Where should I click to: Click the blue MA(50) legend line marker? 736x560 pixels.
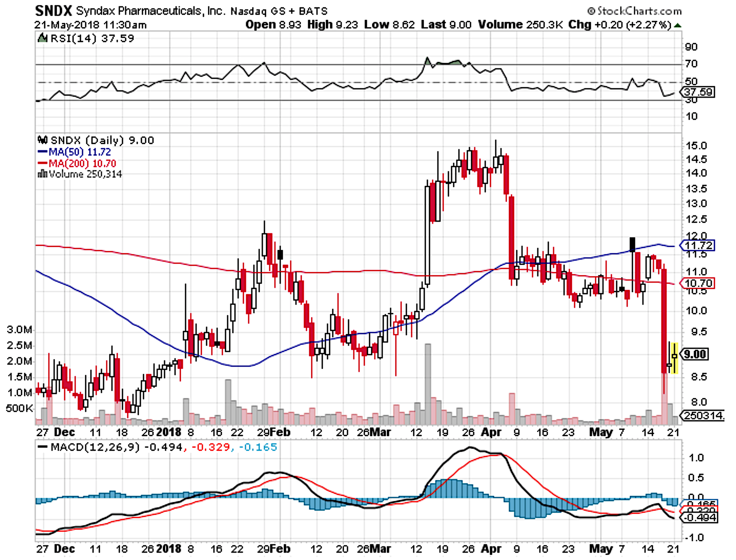click(x=43, y=152)
